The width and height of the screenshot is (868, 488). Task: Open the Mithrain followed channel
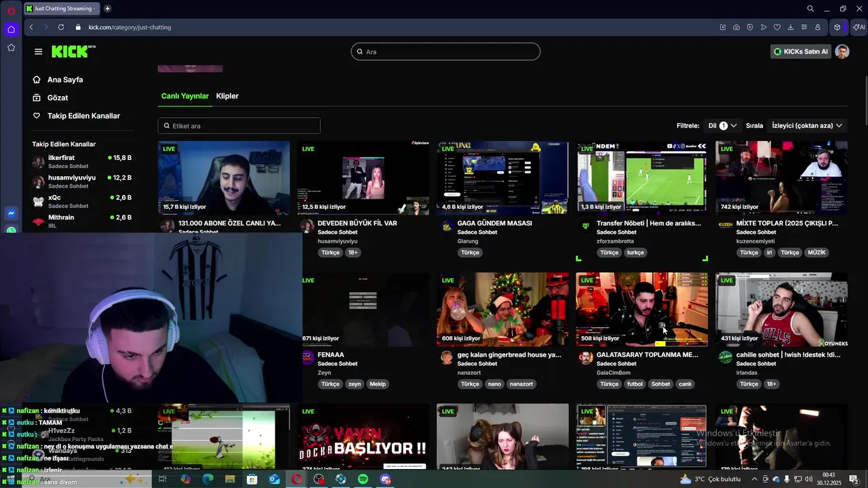pyautogui.click(x=81, y=221)
